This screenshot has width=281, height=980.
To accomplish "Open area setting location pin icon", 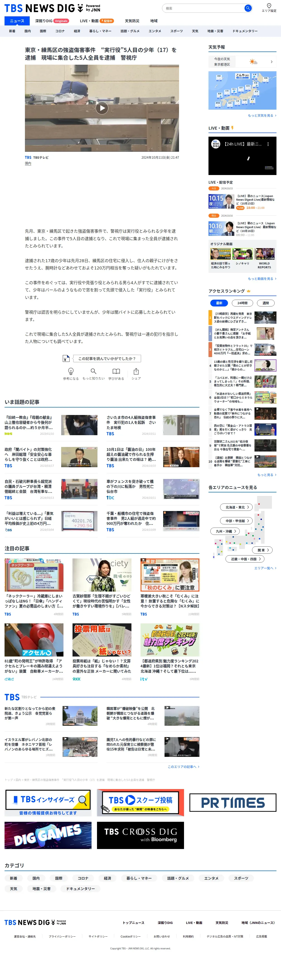I will [269, 6].
